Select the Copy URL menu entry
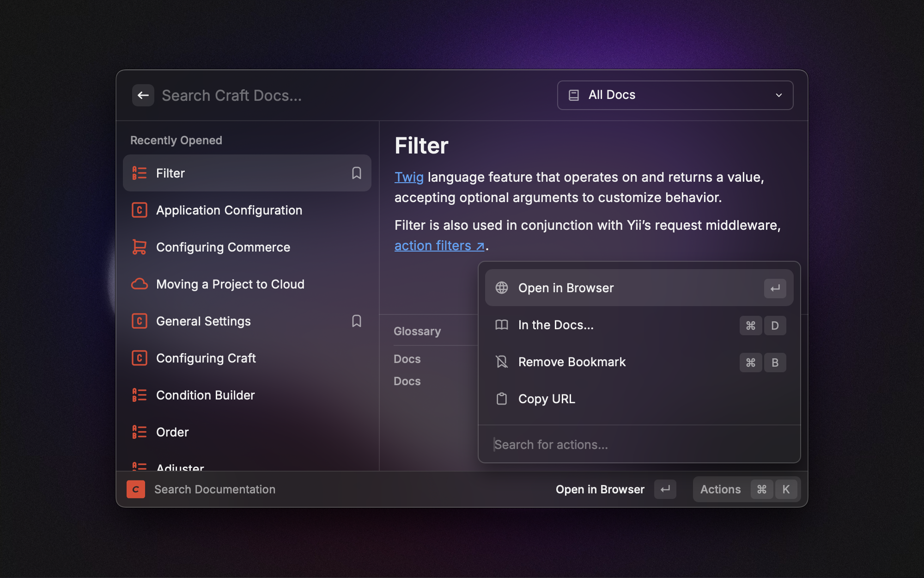 [547, 399]
